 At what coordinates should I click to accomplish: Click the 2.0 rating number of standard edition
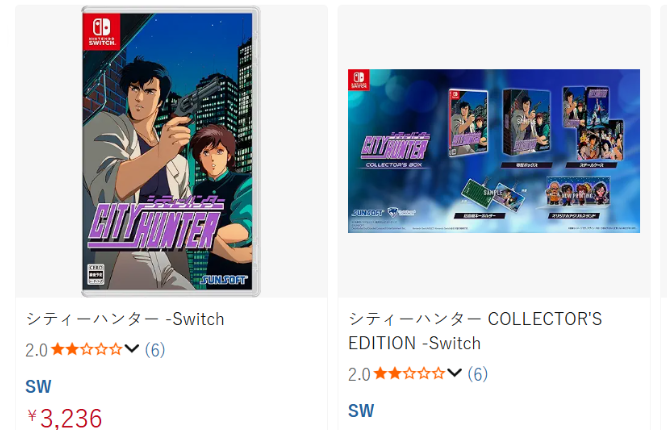pyautogui.click(x=37, y=349)
